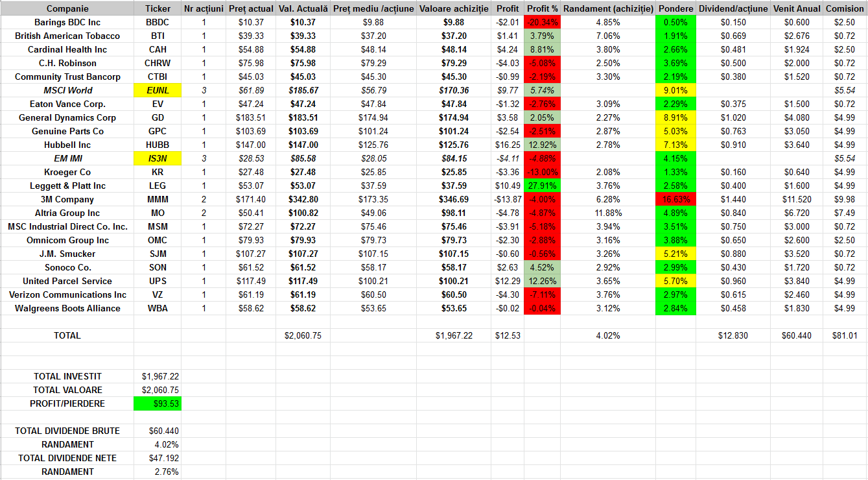Click the Verizon Communications Inc cell
868x480 pixels.
pyautogui.click(x=67, y=294)
